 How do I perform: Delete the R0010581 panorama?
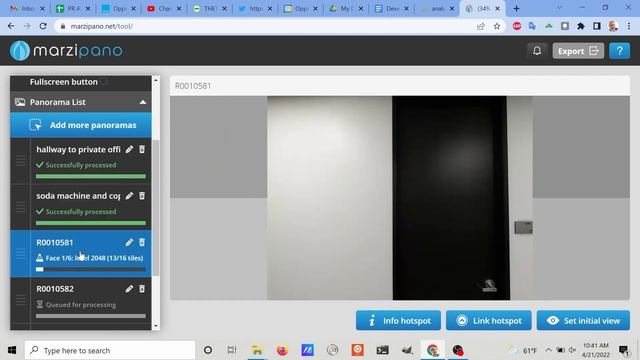point(142,242)
